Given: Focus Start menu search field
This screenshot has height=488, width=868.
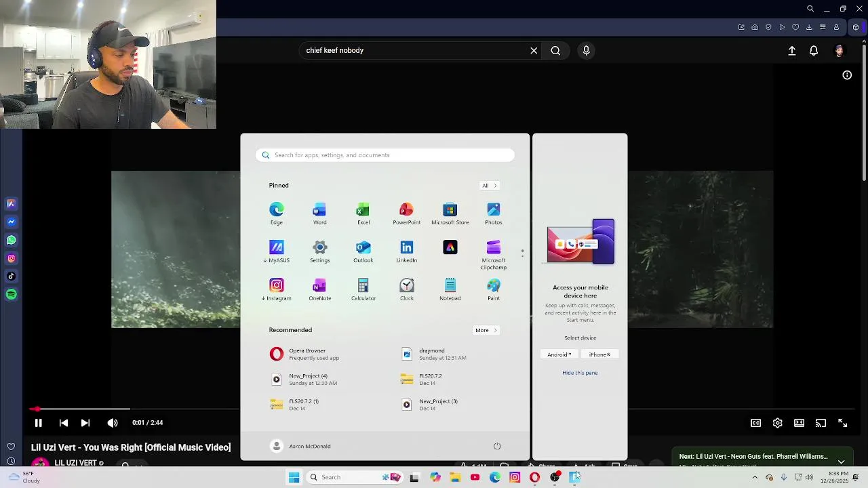Looking at the screenshot, I should (x=385, y=155).
